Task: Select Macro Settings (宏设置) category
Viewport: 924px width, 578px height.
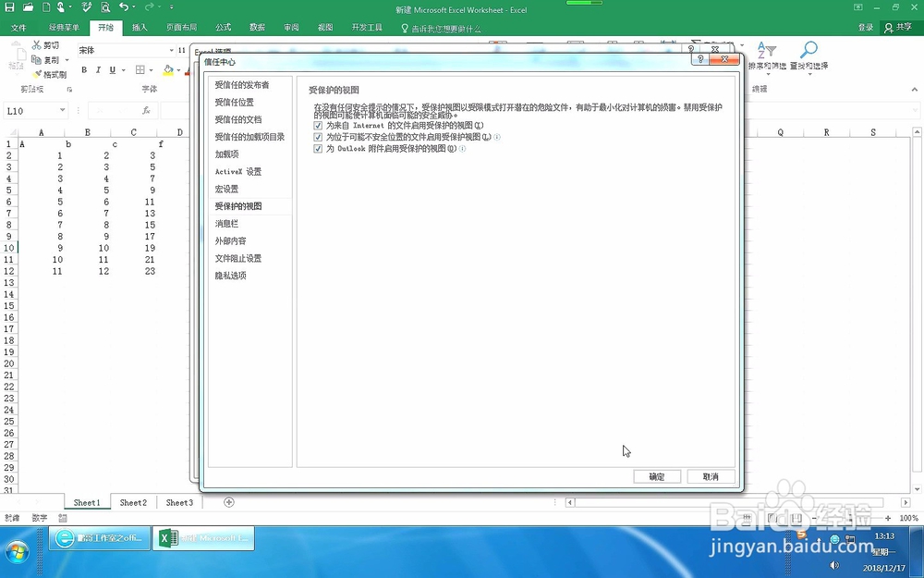Action: (250, 189)
